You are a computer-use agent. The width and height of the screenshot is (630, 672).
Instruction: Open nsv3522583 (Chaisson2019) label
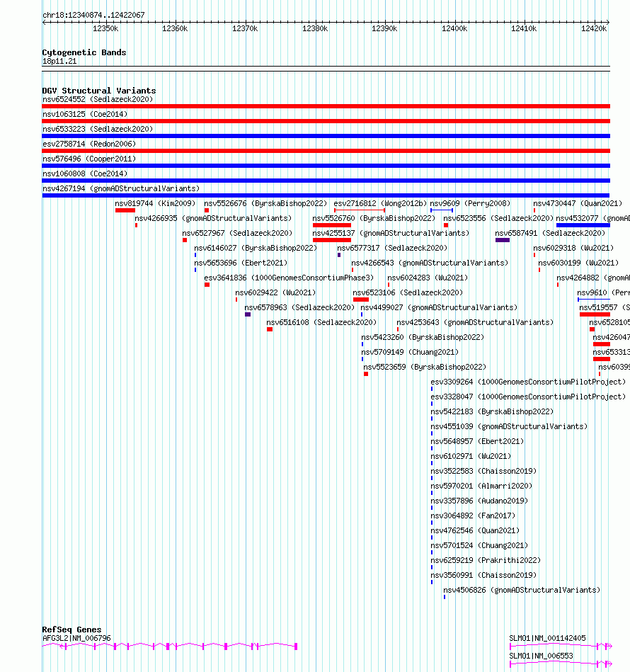click(x=483, y=472)
